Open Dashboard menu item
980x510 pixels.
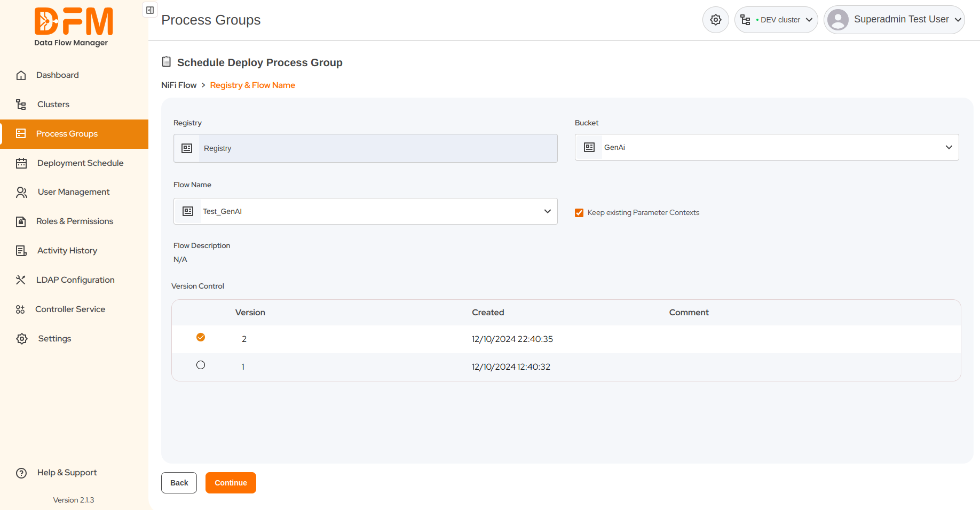click(74, 75)
